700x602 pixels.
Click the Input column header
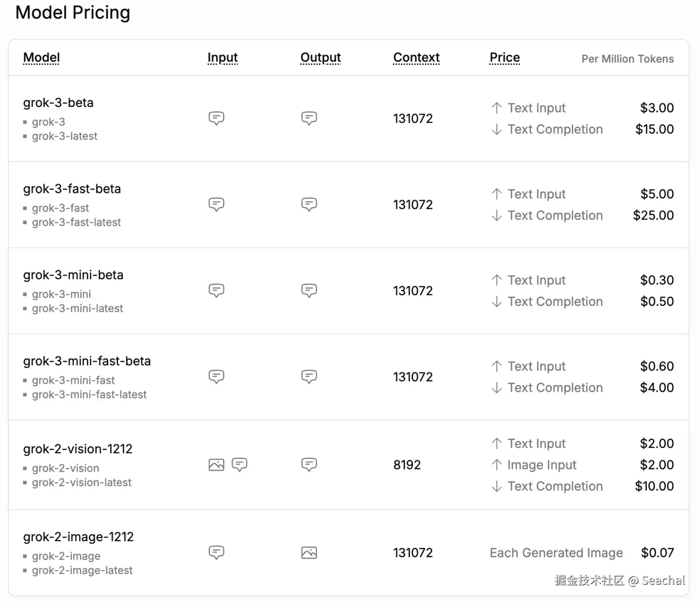(223, 57)
